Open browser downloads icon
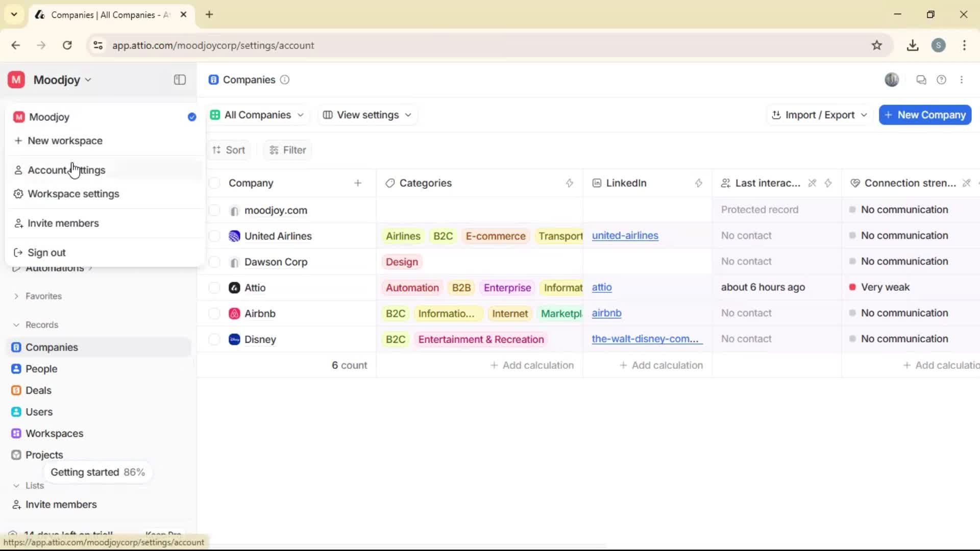980x551 pixels. coord(913,45)
